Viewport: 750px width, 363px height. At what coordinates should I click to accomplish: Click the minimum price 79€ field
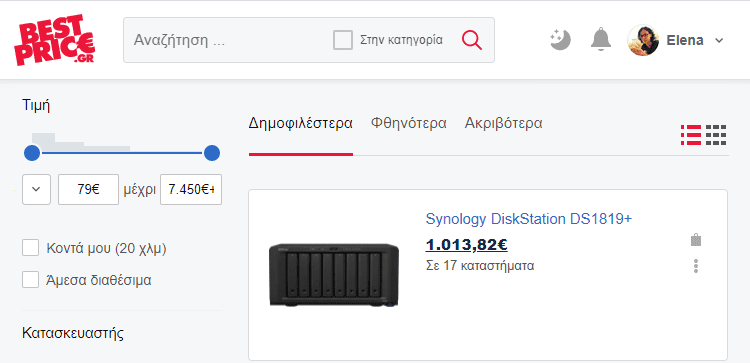pos(88,189)
